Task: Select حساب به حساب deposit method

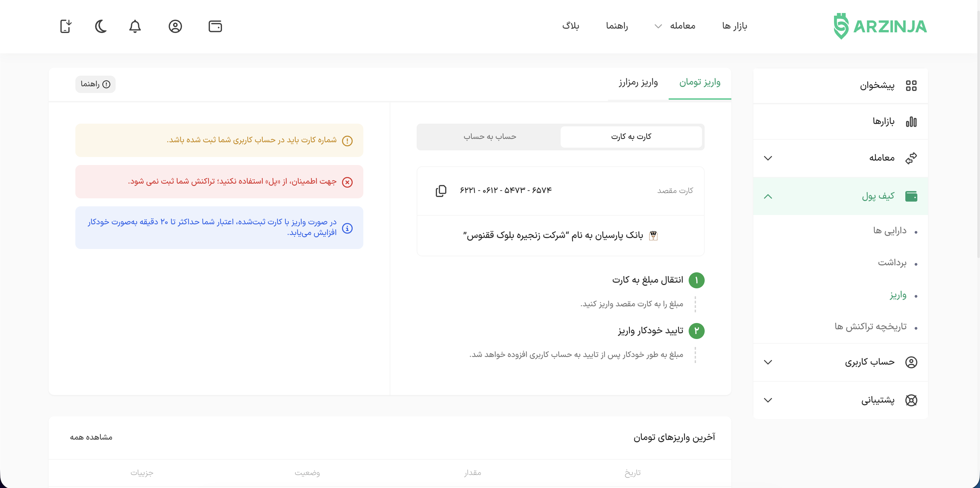Action: pyautogui.click(x=490, y=137)
